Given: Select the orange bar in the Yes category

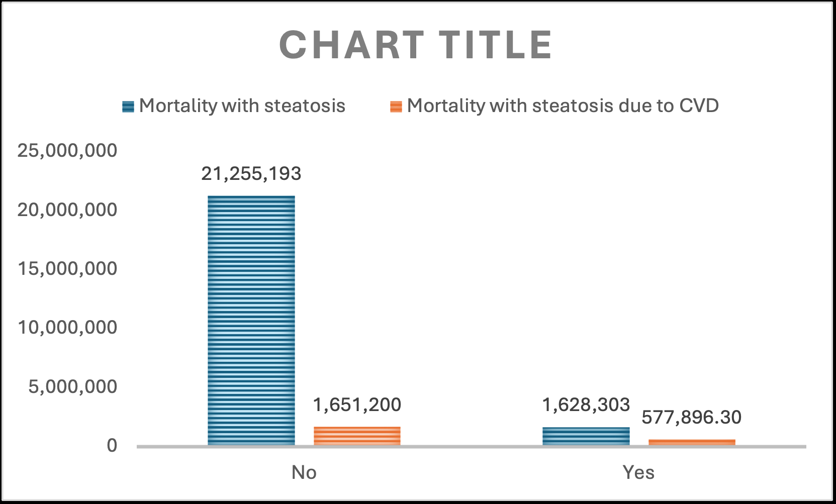Looking at the screenshot, I should (692, 442).
